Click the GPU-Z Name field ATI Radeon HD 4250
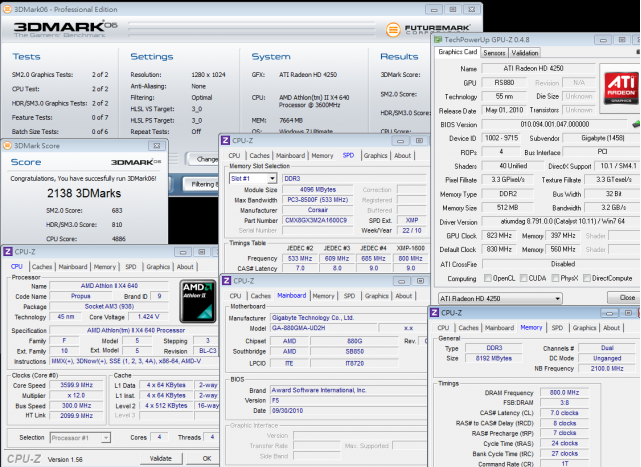The image size is (641, 467). 538,68
